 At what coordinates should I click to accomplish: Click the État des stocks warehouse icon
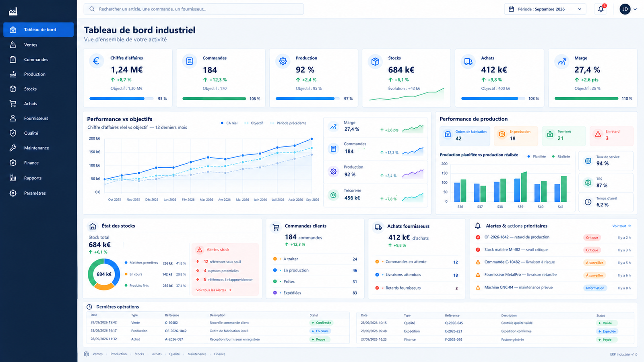(x=93, y=226)
